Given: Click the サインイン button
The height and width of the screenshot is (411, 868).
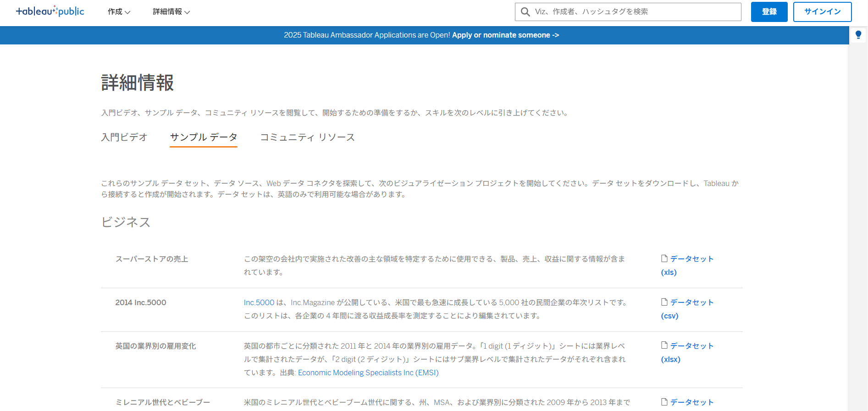Looking at the screenshot, I should point(822,12).
